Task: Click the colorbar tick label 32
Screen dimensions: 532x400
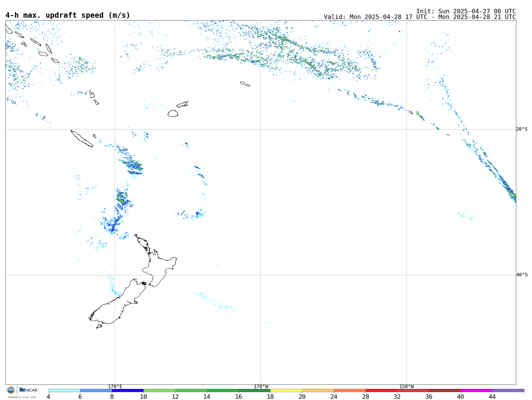Action: (x=397, y=397)
